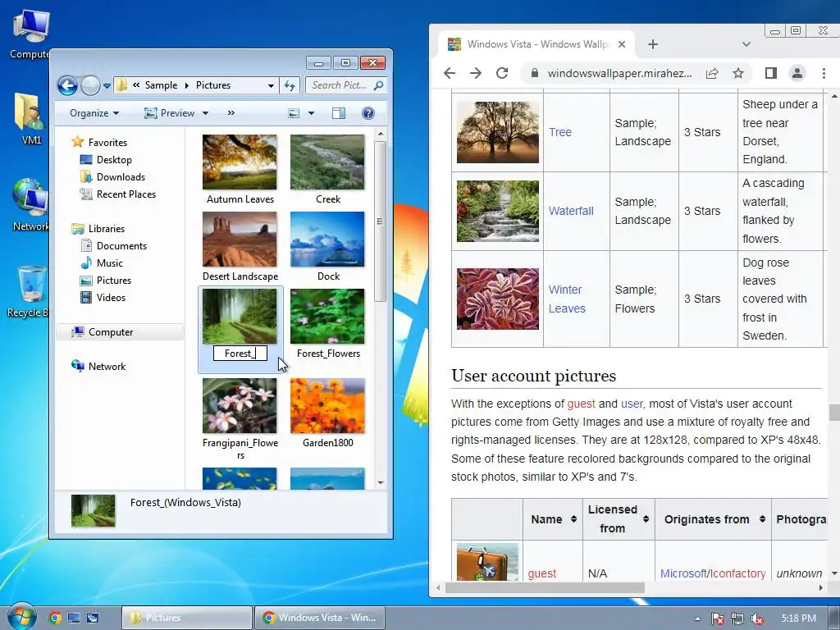Toggle Chrome side panel icon

[771, 73]
